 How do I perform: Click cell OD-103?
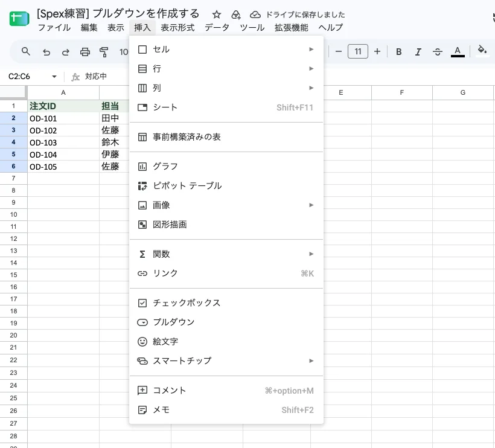(63, 142)
